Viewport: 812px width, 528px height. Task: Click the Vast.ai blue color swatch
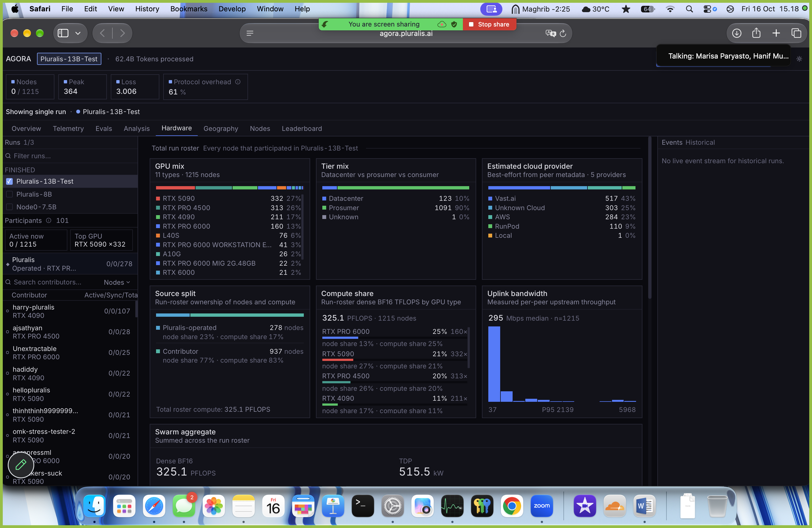coord(490,198)
